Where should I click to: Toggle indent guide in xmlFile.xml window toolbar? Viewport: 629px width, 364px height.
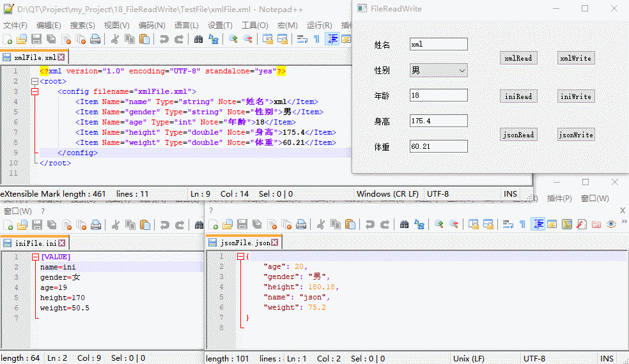click(332, 39)
